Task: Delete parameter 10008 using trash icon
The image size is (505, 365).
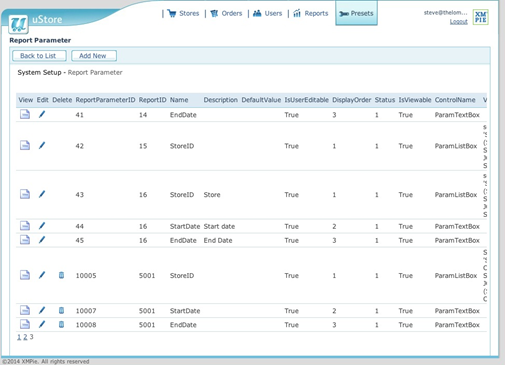Action: click(61, 324)
